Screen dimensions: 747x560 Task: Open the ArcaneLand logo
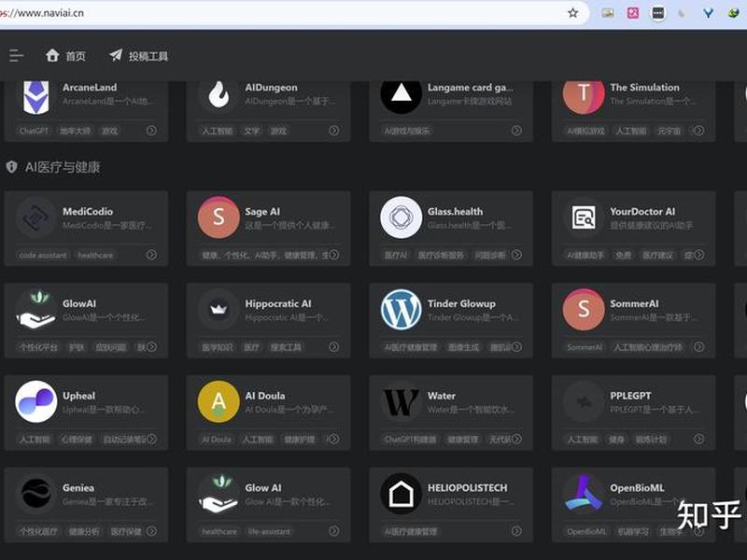(36, 96)
